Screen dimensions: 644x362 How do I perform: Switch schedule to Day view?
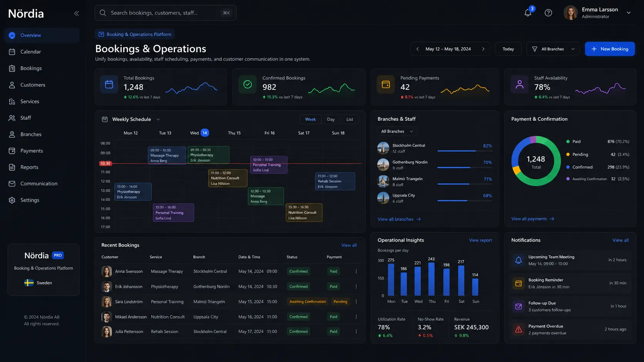[x=331, y=119]
